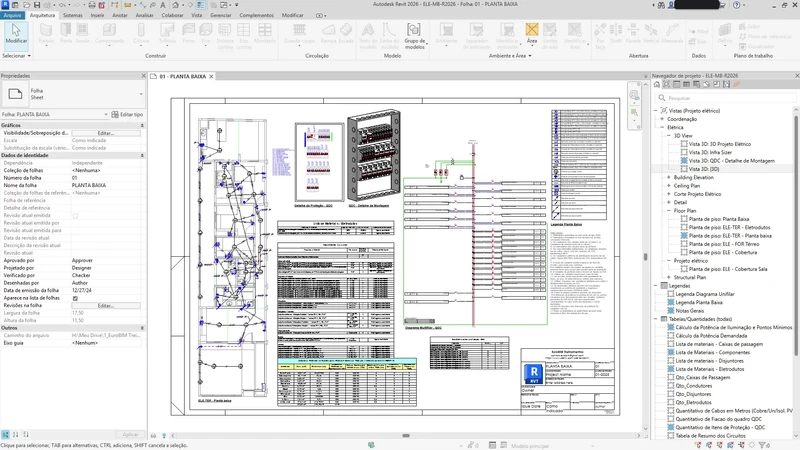Select 'Legenda Diagrama Unifilar' in browser
This screenshot has height=450, width=800.
pos(705,294)
